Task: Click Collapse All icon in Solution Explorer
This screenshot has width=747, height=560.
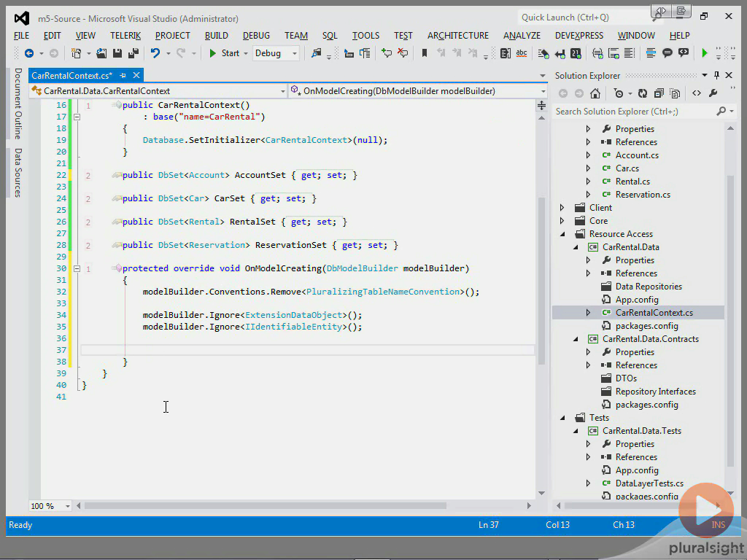Action: tap(659, 93)
